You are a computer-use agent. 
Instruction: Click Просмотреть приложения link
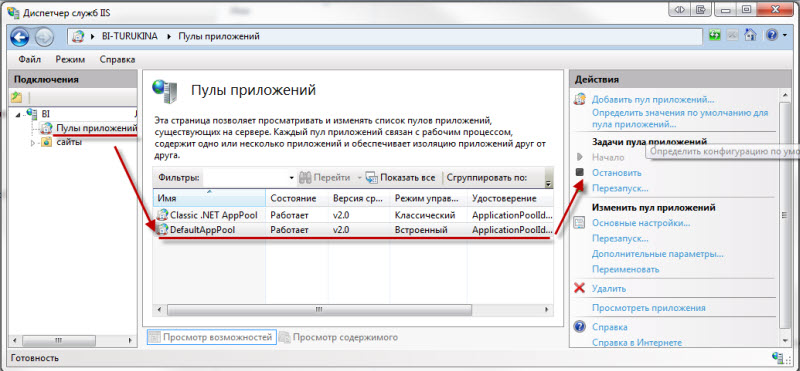click(x=648, y=308)
